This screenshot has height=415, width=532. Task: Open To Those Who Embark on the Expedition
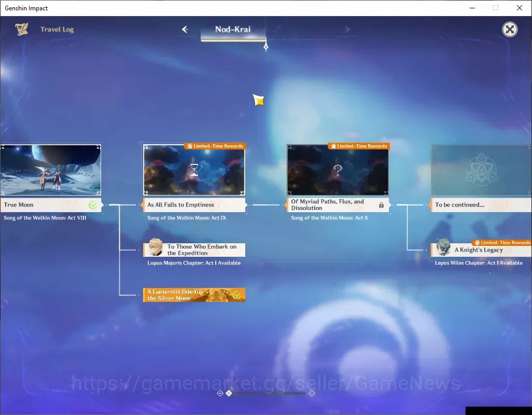tap(194, 250)
